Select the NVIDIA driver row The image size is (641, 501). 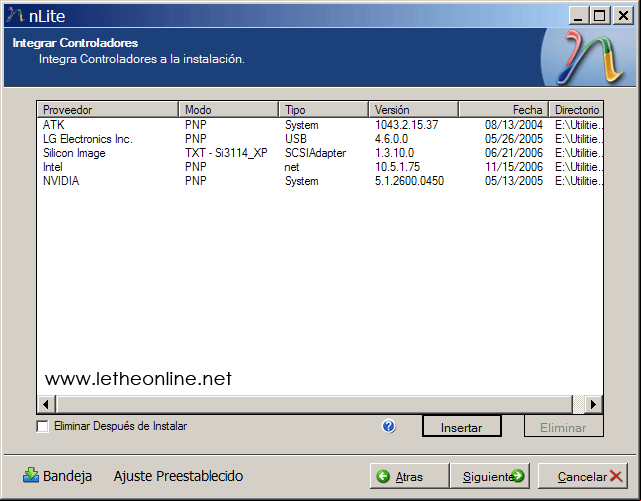(x=320, y=181)
